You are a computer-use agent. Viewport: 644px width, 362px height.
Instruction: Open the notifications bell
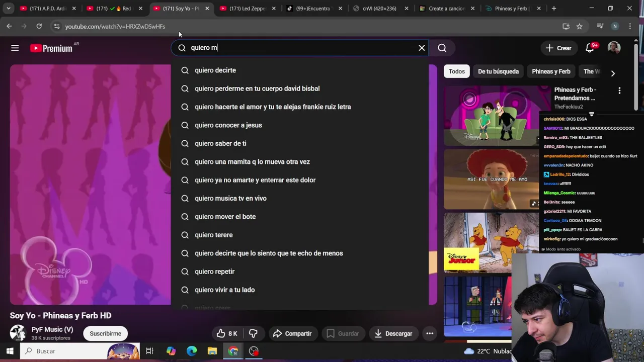coord(590,48)
